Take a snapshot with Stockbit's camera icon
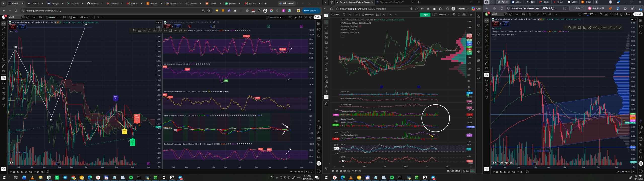The image size is (644, 181). click(464, 15)
